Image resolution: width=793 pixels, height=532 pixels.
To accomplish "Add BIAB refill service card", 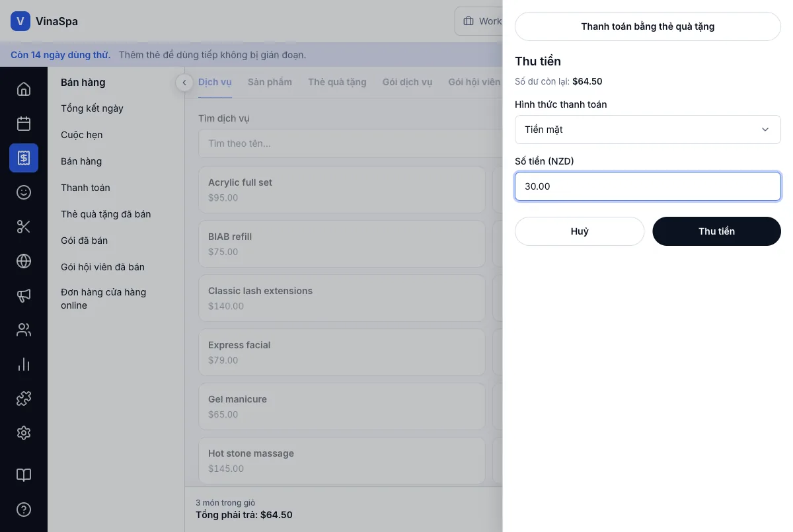I will [342, 244].
